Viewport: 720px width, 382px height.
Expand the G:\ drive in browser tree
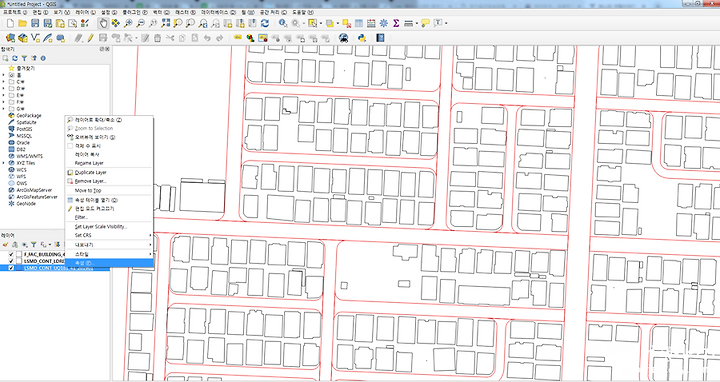[x=4, y=109]
